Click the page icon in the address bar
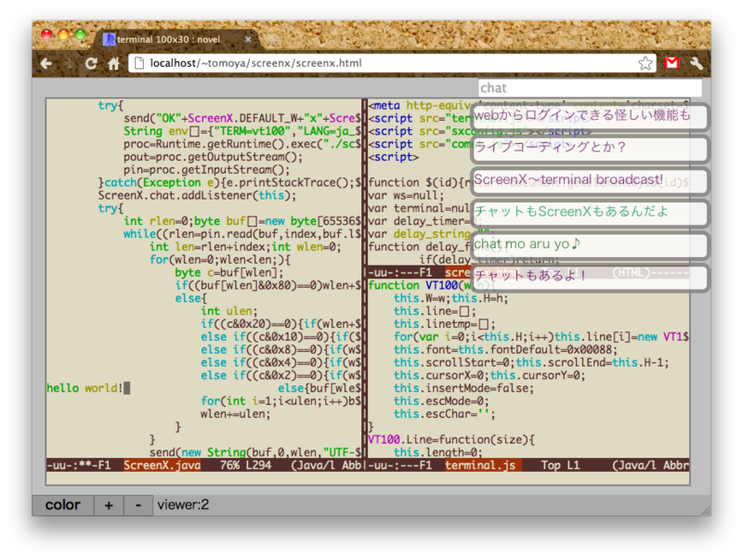This screenshot has width=743, height=560. [139, 63]
